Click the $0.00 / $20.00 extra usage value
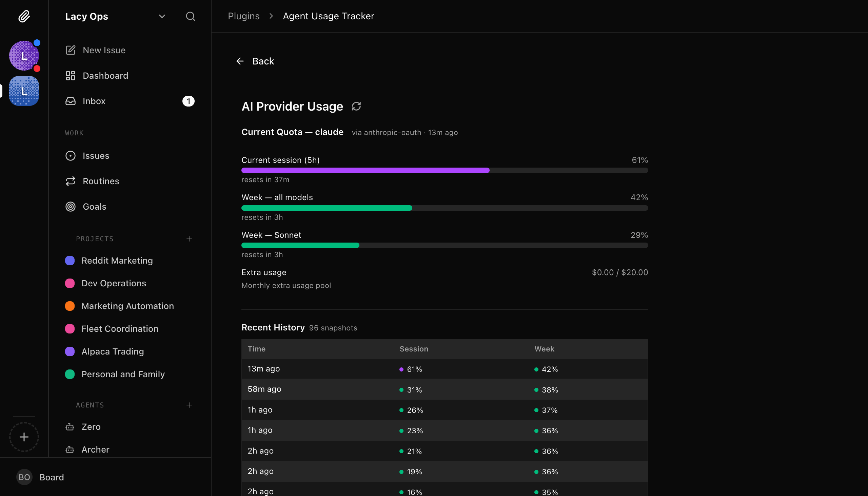The image size is (868, 496). coord(620,272)
